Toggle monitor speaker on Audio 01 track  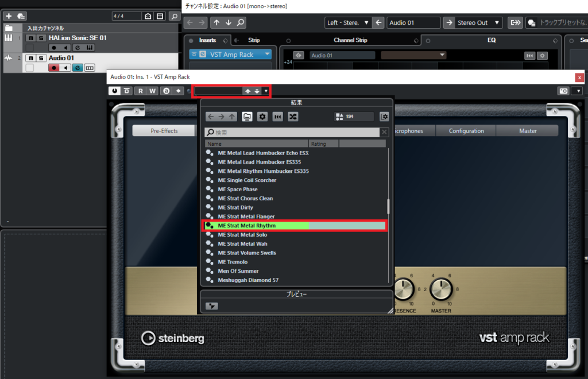pos(65,68)
